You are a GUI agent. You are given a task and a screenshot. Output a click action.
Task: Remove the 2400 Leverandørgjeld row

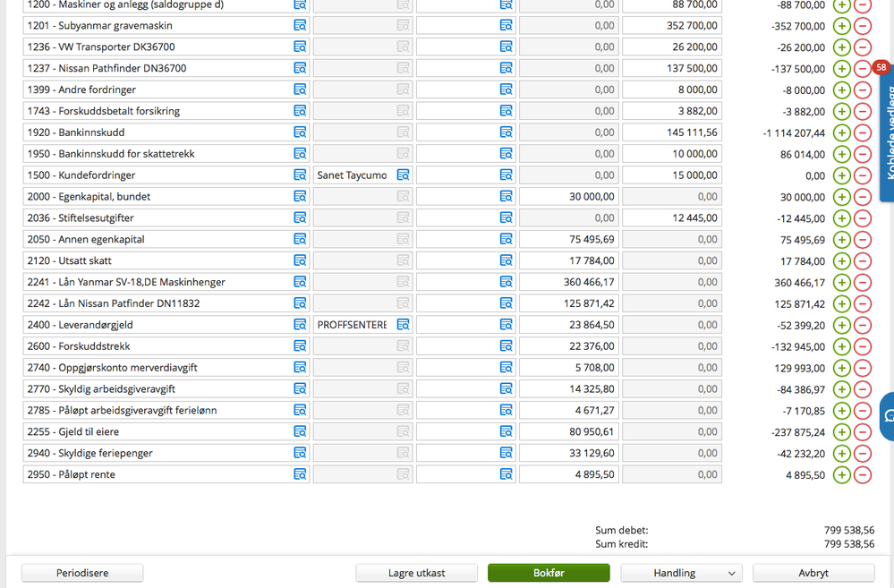point(863,325)
